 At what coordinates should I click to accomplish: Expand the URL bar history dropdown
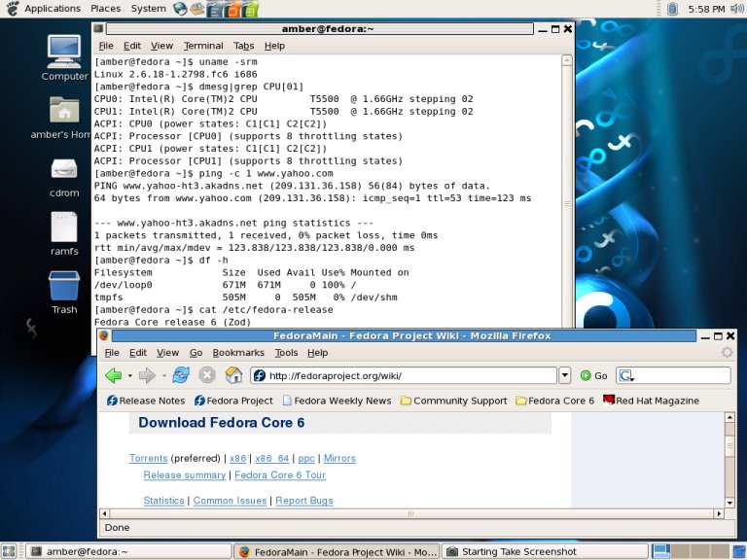tap(565, 375)
